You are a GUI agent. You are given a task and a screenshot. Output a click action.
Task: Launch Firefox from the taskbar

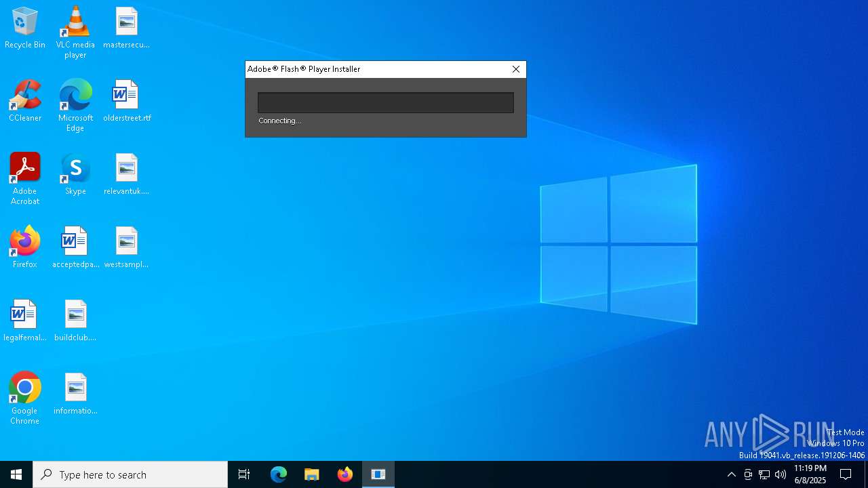click(345, 474)
